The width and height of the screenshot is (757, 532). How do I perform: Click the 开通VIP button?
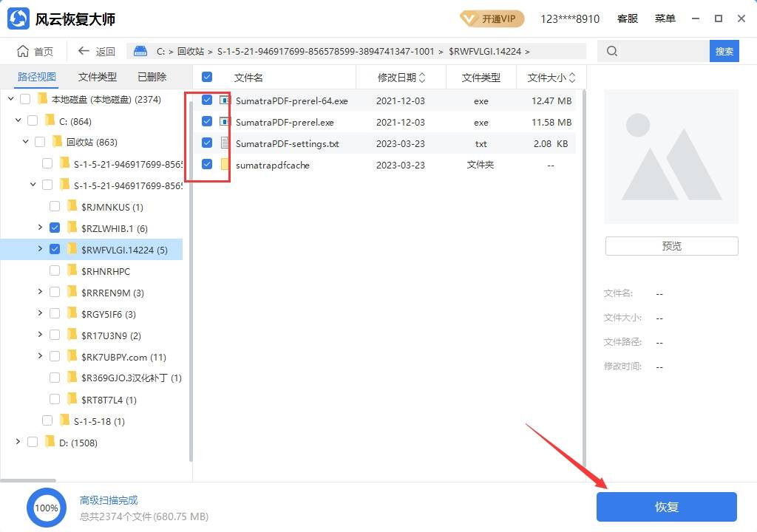[x=492, y=18]
